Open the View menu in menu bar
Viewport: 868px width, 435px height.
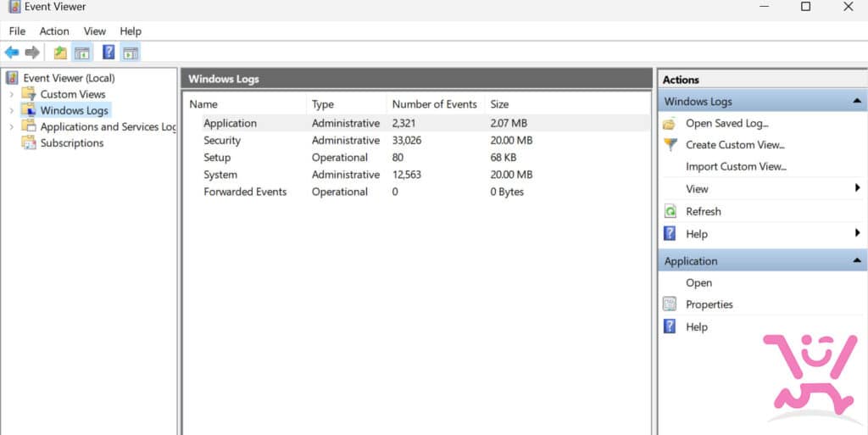(95, 31)
